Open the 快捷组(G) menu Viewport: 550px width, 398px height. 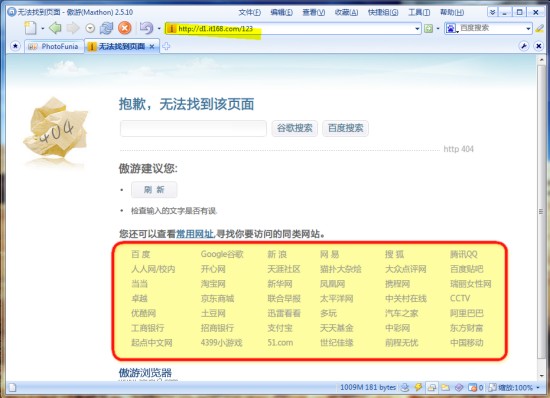point(383,12)
